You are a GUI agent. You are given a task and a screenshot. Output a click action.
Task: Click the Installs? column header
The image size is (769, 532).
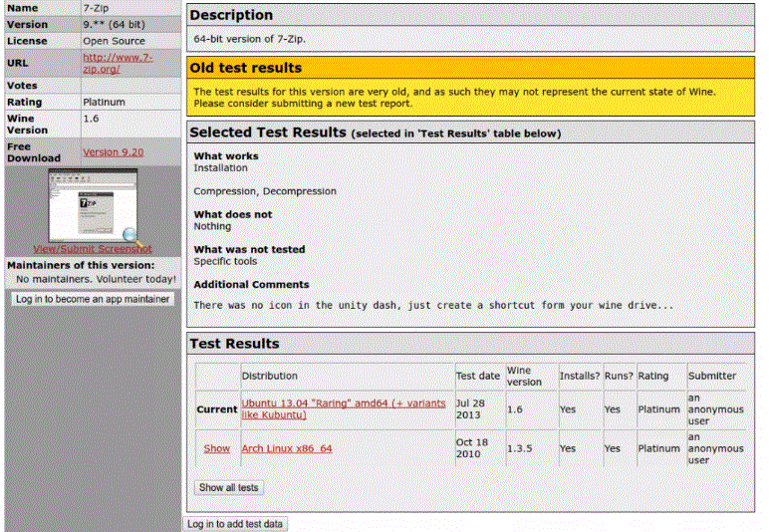coord(580,376)
